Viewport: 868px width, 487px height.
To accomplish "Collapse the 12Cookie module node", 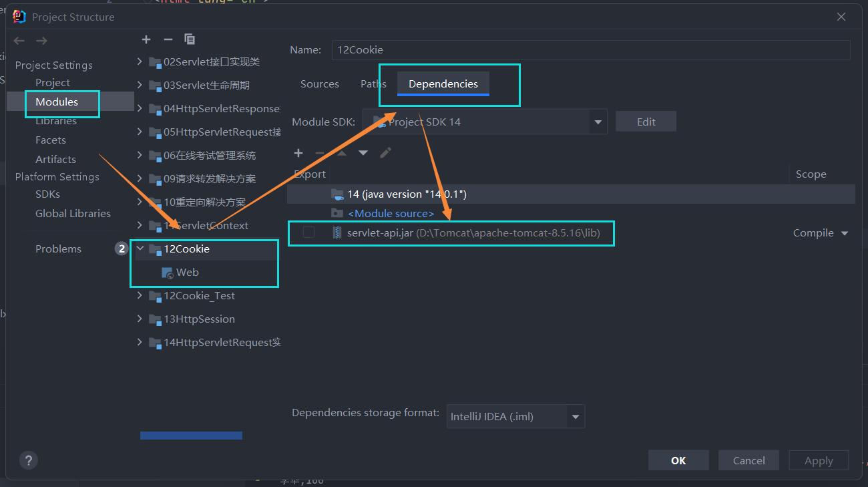I will pyautogui.click(x=140, y=248).
